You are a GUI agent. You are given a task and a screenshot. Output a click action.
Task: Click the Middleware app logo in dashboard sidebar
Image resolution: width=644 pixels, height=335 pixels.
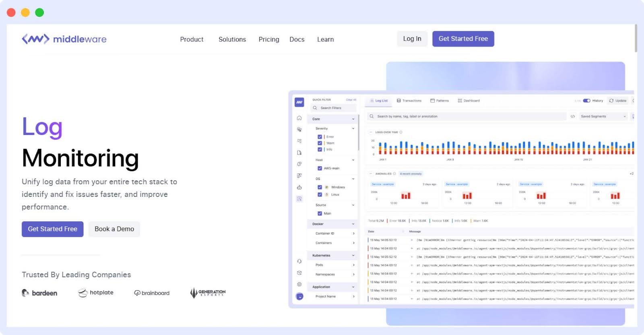(299, 102)
